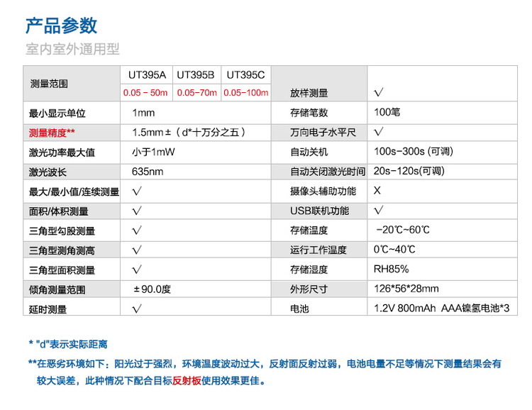This screenshot has width=532, height=410.
Task: Click the checkmark for 三角型面积测量
Action: [x=137, y=270]
